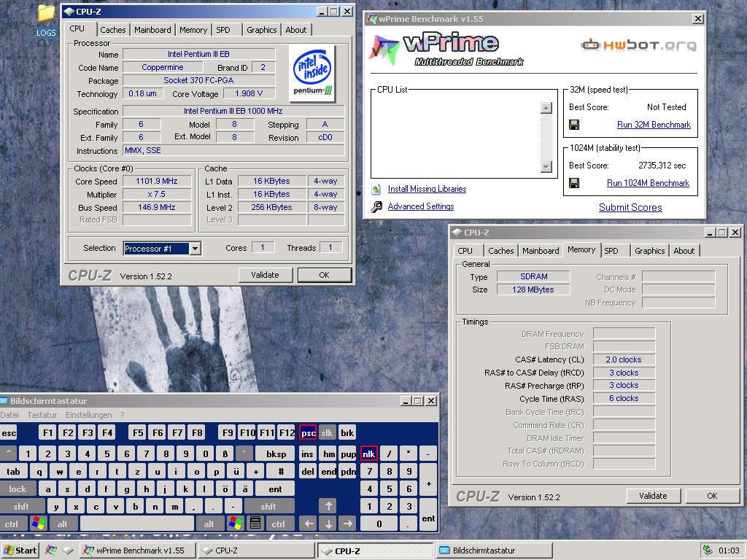Click the CAS# Latency 2.0 clocks value

pyautogui.click(x=624, y=359)
